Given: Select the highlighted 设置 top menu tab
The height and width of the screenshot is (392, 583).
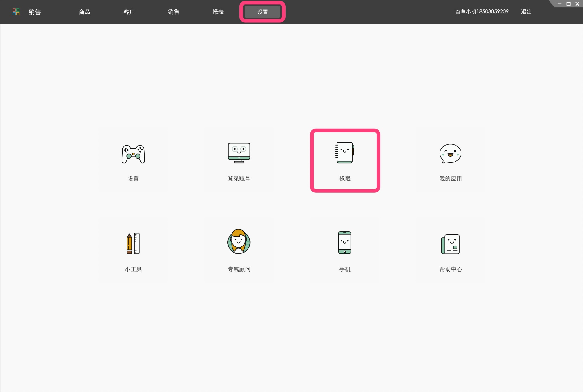Looking at the screenshot, I should pyautogui.click(x=262, y=12).
